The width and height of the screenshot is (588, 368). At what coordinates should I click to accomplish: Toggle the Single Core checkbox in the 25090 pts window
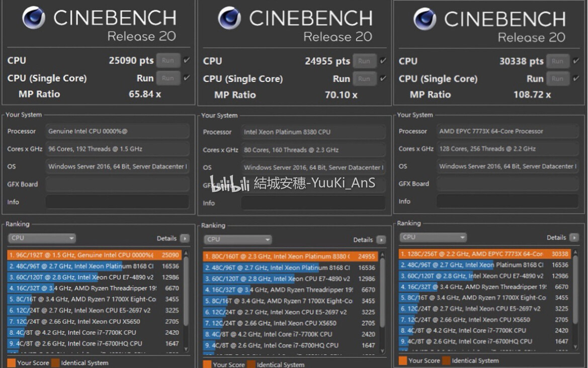pyautogui.click(x=187, y=77)
